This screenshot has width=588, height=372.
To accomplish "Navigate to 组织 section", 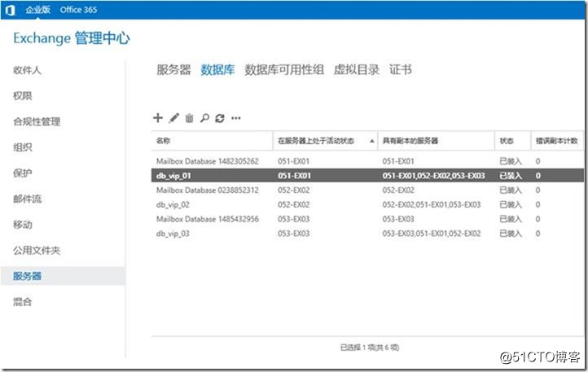I will pyautogui.click(x=23, y=147).
